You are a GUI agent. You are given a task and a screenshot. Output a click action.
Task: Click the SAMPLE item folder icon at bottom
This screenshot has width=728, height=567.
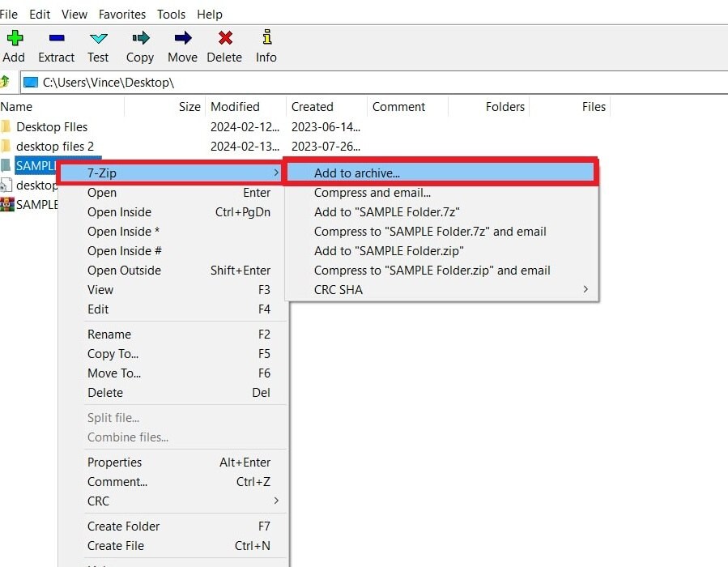click(x=8, y=204)
